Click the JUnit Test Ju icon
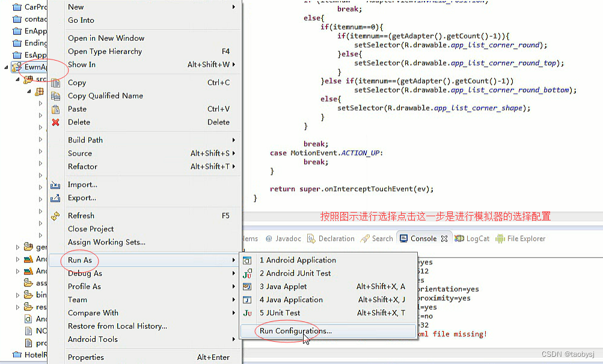Image resolution: width=603 pixels, height=364 pixels. point(247,314)
